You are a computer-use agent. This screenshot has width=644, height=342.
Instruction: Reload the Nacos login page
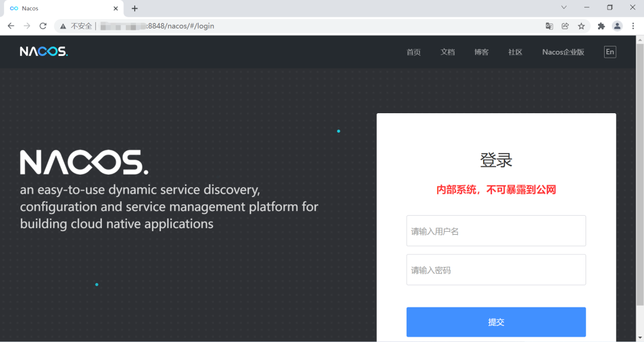pyautogui.click(x=43, y=26)
